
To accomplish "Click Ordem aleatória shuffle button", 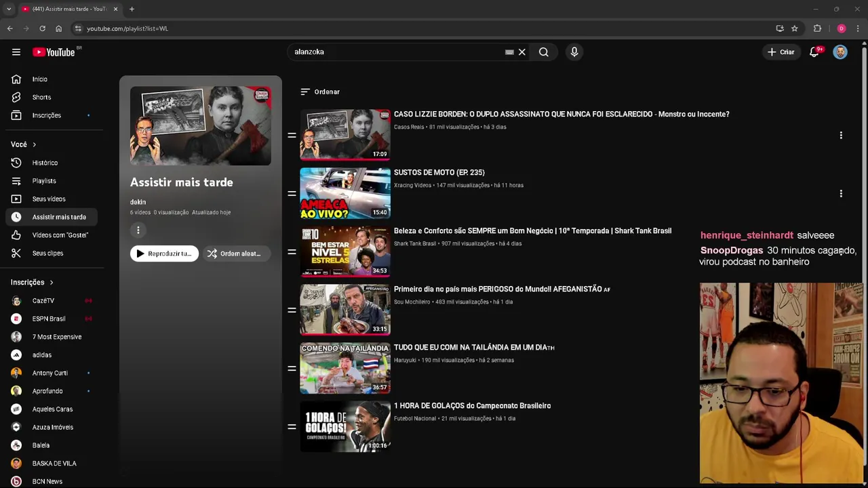I will point(237,253).
